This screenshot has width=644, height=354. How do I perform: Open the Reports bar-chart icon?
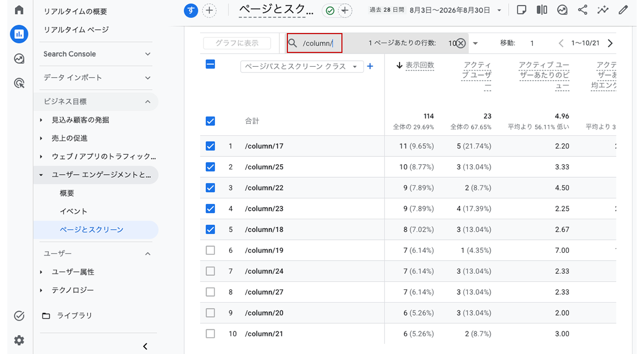(19, 34)
